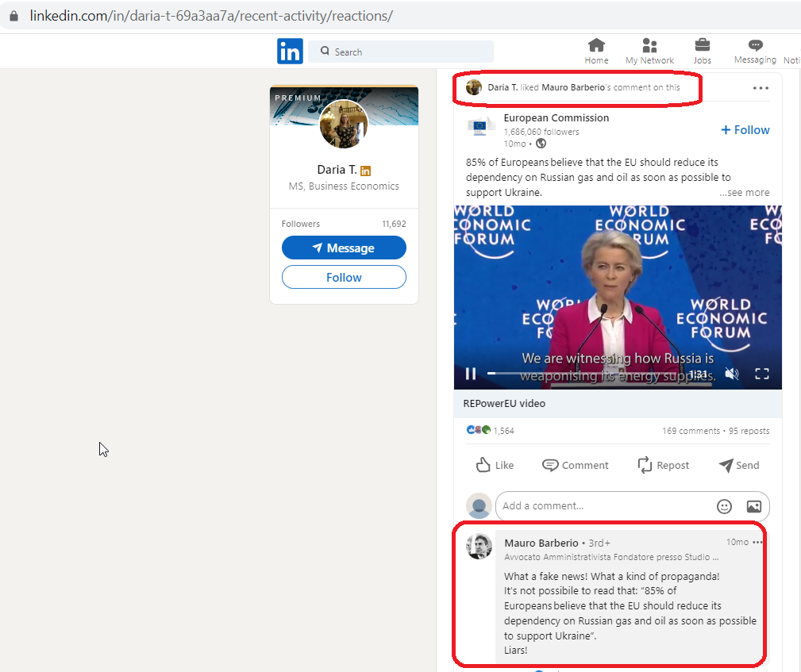The height and width of the screenshot is (672, 801).
Task: Click Mauro's 'Avvocato Amministrativista' headline
Action: pos(611,557)
